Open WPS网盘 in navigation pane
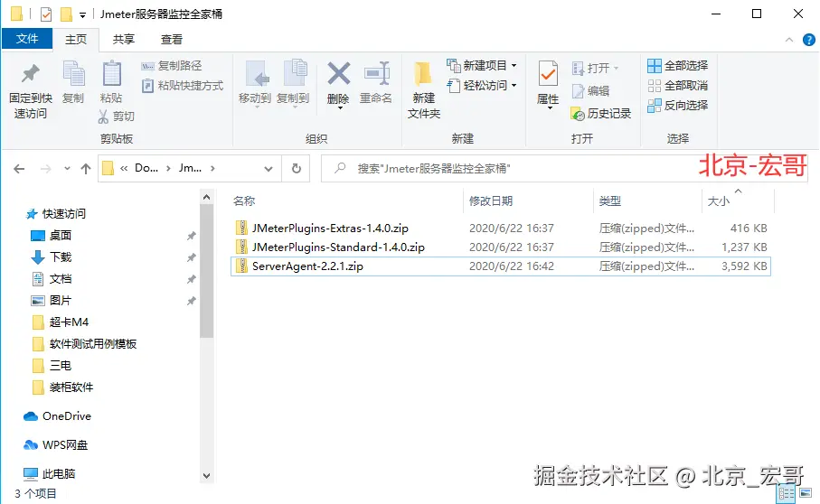This screenshot has width=820, height=504. 65,445
